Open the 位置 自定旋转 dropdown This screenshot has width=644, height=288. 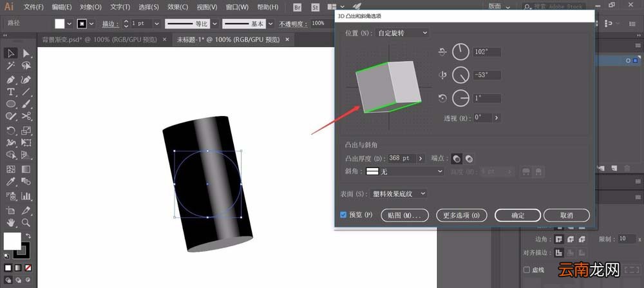[x=402, y=33]
